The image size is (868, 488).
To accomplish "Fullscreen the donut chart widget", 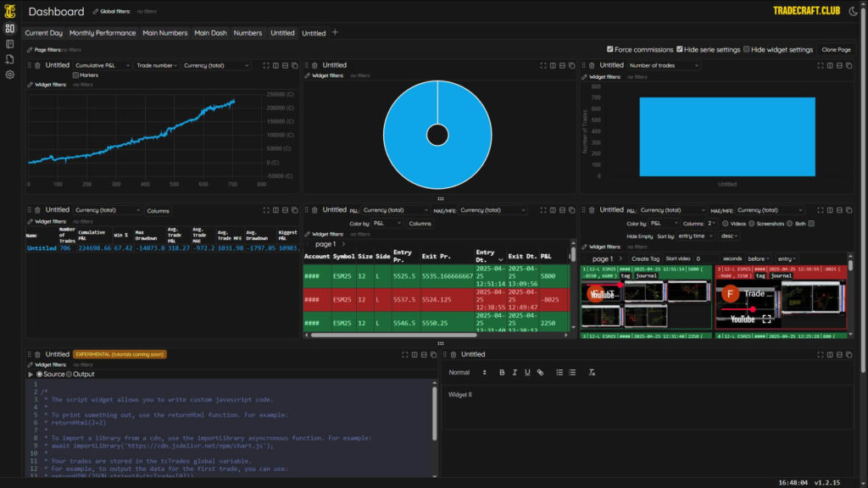I will [543, 65].
